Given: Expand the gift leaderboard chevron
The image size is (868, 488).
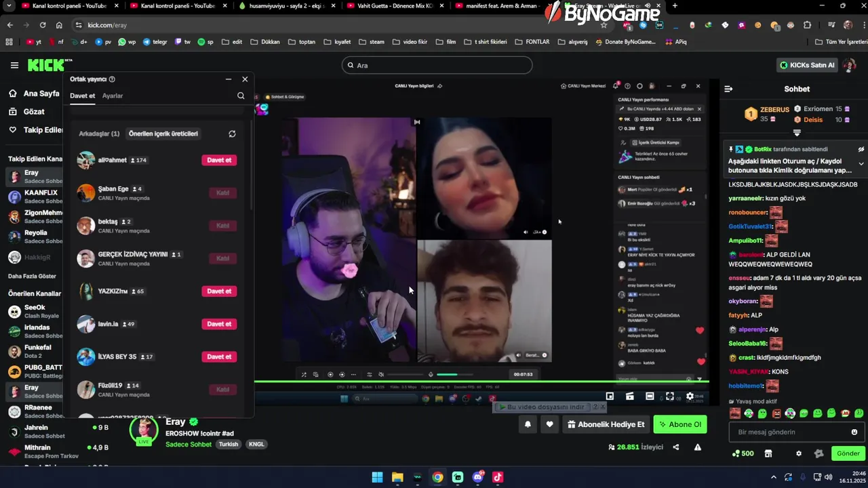Looking at the screenshot, I should click(797, 133).
